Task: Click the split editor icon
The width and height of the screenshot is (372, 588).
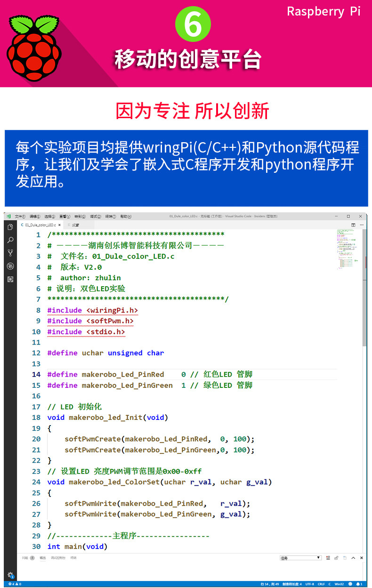Action: coord(353,225)
